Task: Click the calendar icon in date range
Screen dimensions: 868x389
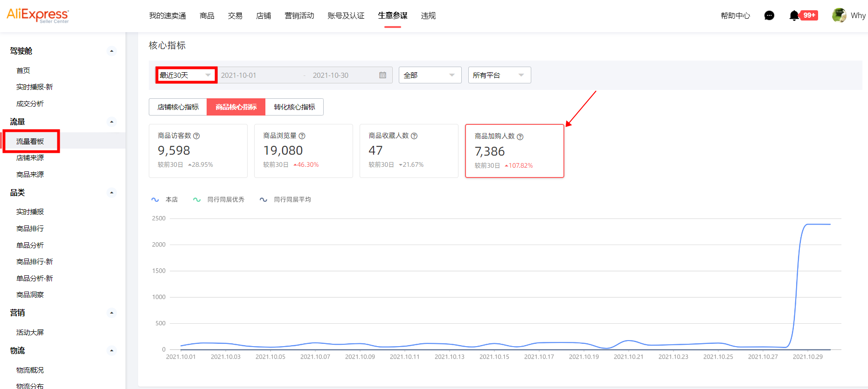Action: coord(382,75)
